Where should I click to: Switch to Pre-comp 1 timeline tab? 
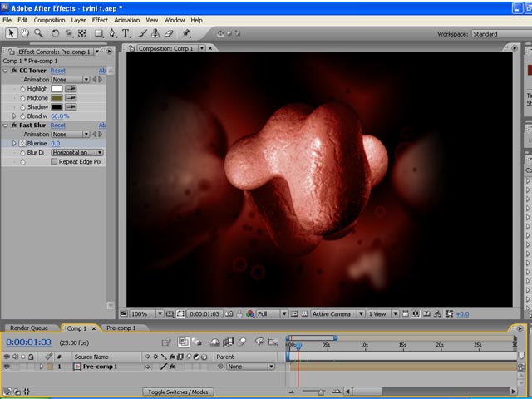click(121, 328)
